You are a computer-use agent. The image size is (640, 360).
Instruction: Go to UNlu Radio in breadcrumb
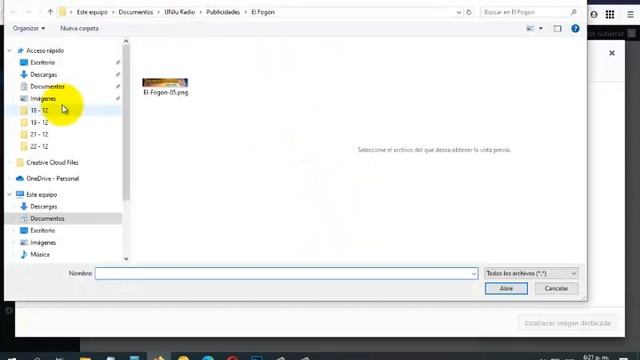pyautogui.click(x=180, y=12)
